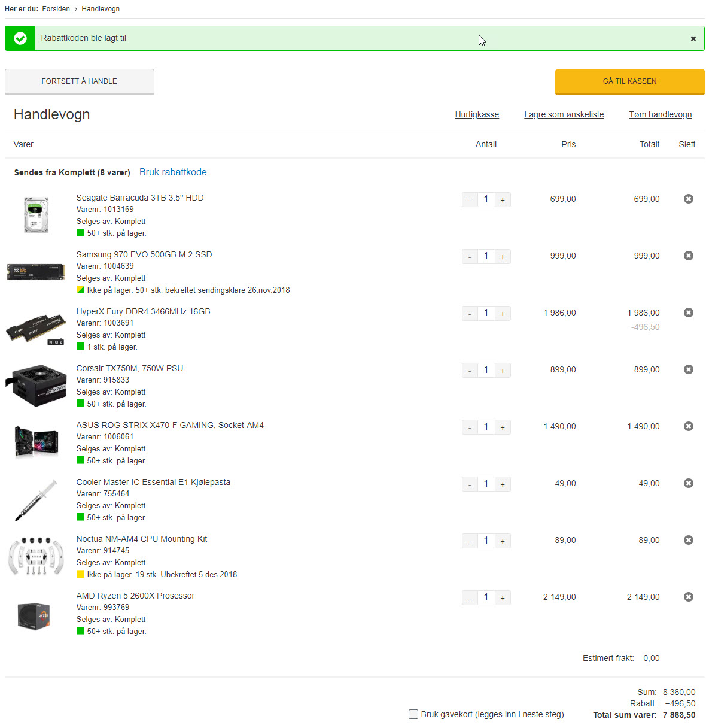
Task: Decrease quantity of Noctua NM-AM4 kit
Action: pos(470,541)
